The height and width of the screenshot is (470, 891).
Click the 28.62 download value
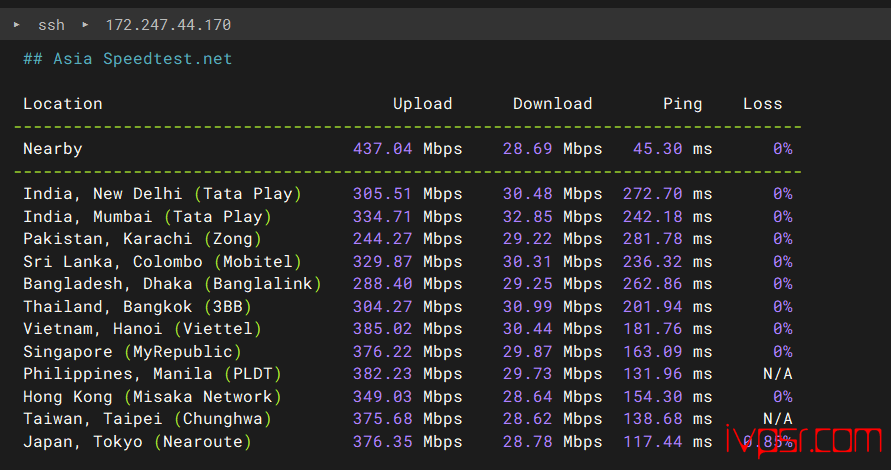click(527, 419)
